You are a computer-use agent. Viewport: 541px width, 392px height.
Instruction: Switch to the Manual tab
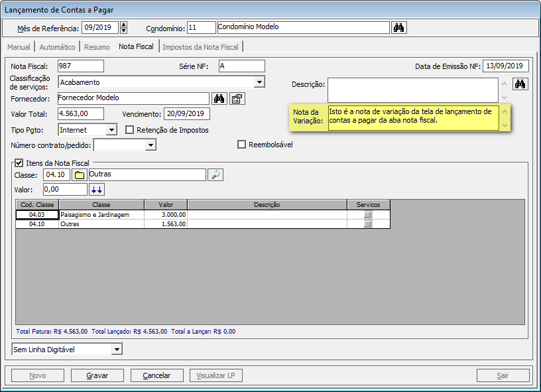(19, 47)
